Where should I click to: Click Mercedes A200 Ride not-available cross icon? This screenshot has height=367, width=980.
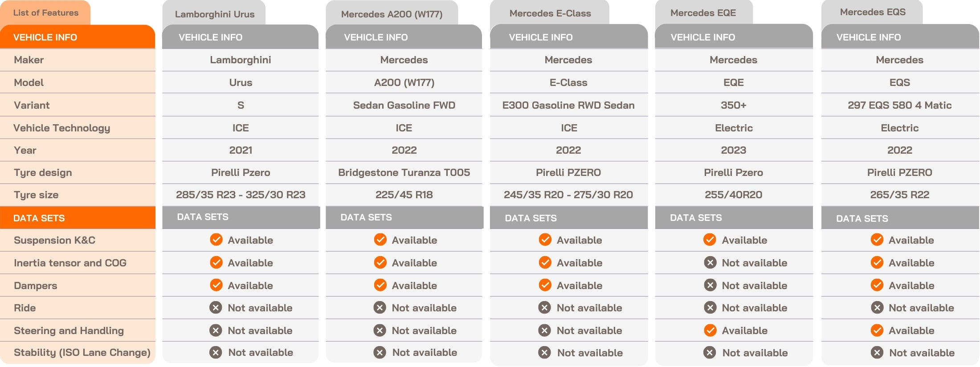[380, 308]
